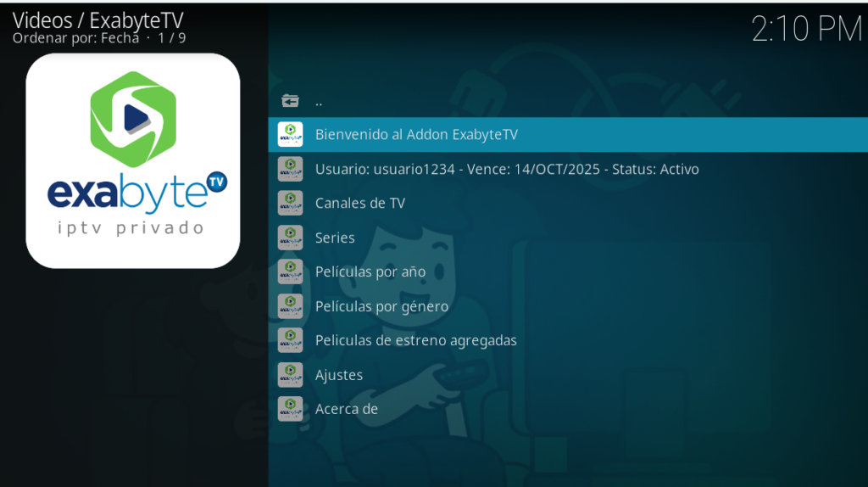Open the Canales de TV menu entry
868x487 pixels.
pos(360,203)
